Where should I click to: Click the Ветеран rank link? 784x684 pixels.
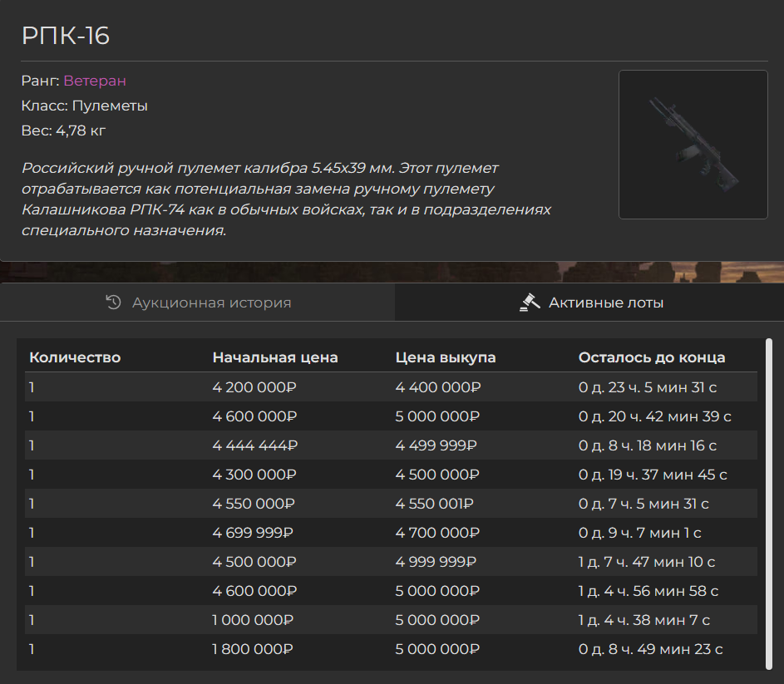95,81
